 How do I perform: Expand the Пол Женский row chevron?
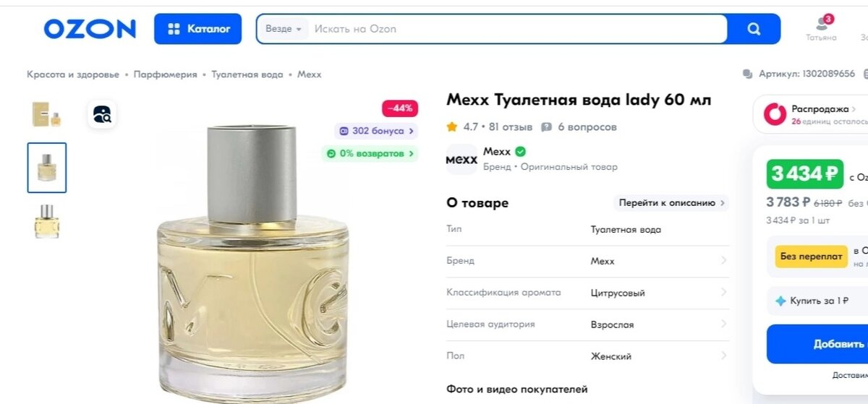pos(723,356)
